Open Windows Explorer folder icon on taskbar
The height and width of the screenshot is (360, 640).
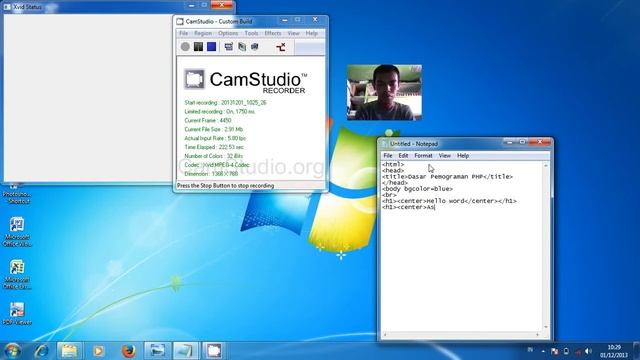[x=69, y=351]
